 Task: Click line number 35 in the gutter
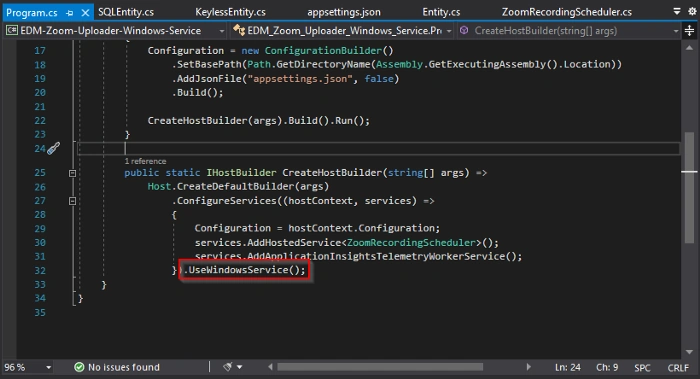pos(40,312)
